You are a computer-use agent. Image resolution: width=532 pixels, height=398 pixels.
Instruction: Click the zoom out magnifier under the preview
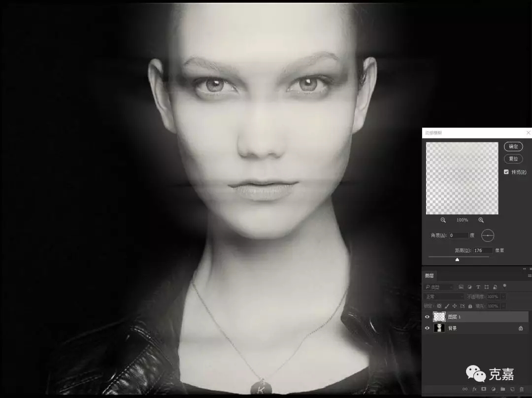point(443,220)
